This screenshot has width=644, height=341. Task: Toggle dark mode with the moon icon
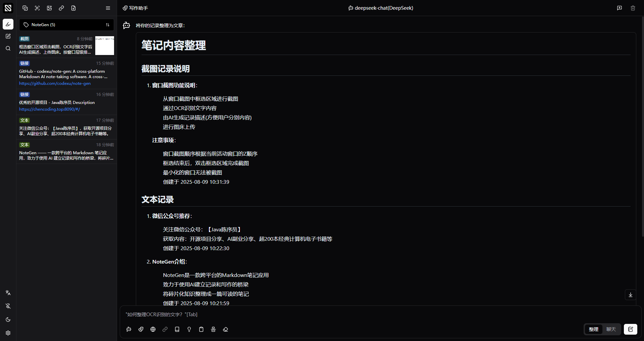8,320
